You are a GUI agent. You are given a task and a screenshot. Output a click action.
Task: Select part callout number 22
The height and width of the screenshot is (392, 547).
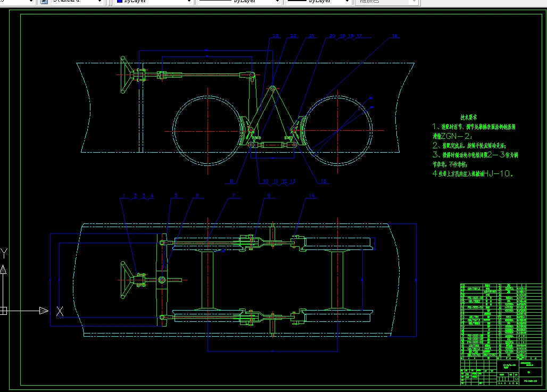coord(293,36)
